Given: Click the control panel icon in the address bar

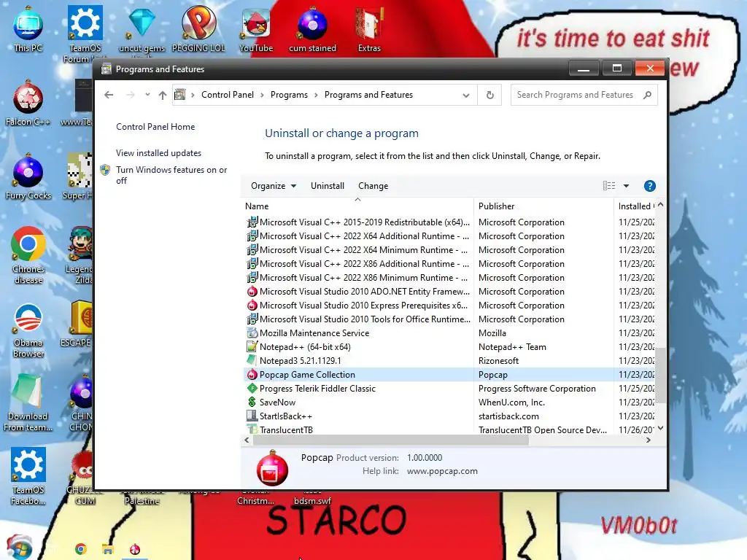Looking at the screenshot, I should pos(180,95).
